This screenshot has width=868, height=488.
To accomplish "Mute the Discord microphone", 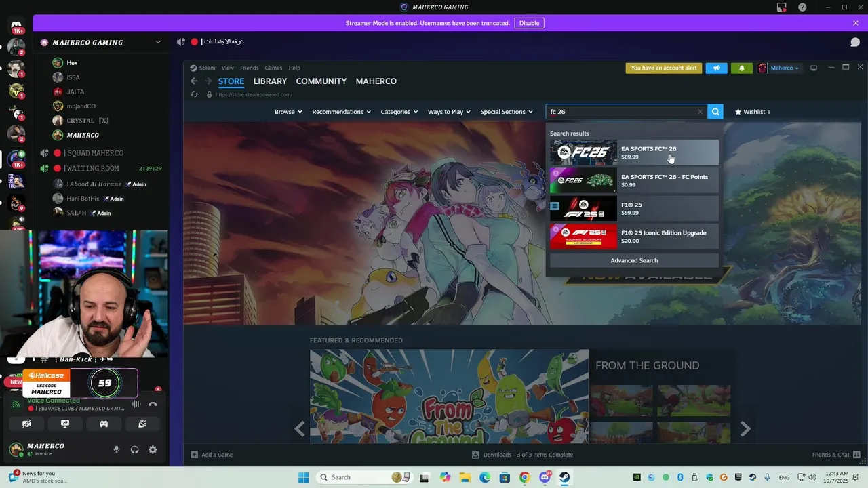I will (117, 449).
